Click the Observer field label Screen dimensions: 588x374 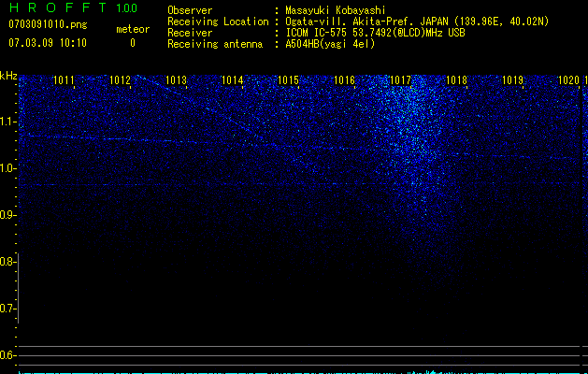pyautogui.click(x=190, y=10)
